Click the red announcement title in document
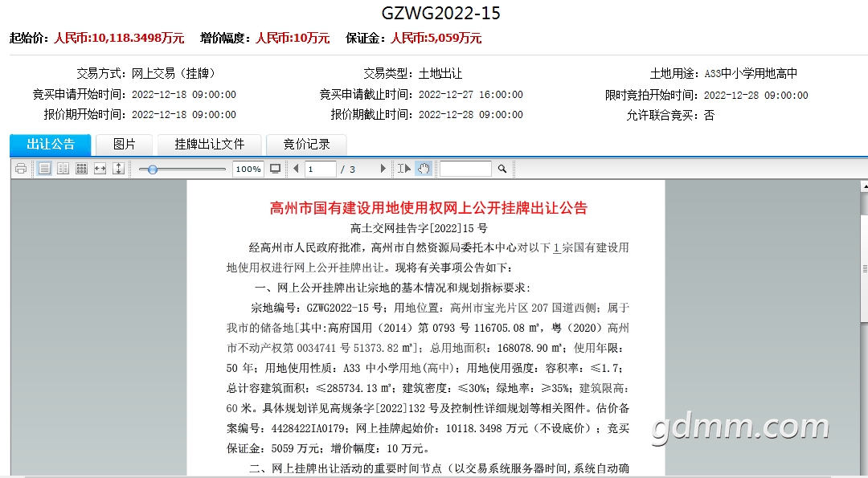The height and width of the screenshot is (478, 868). click(x=428, y=208)
